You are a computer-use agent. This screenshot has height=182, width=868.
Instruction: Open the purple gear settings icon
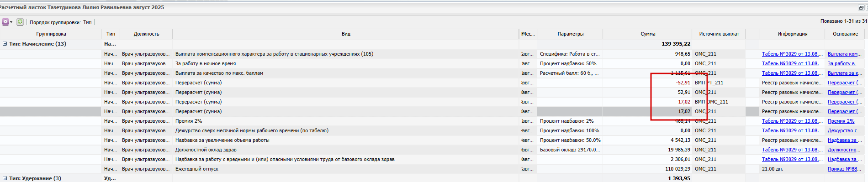[5, 22]
